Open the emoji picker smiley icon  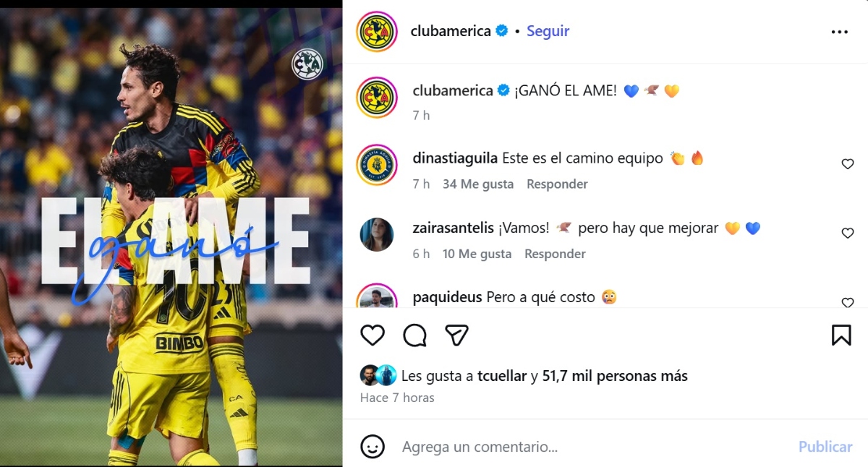pyautogui.click(x=373, y=446)
